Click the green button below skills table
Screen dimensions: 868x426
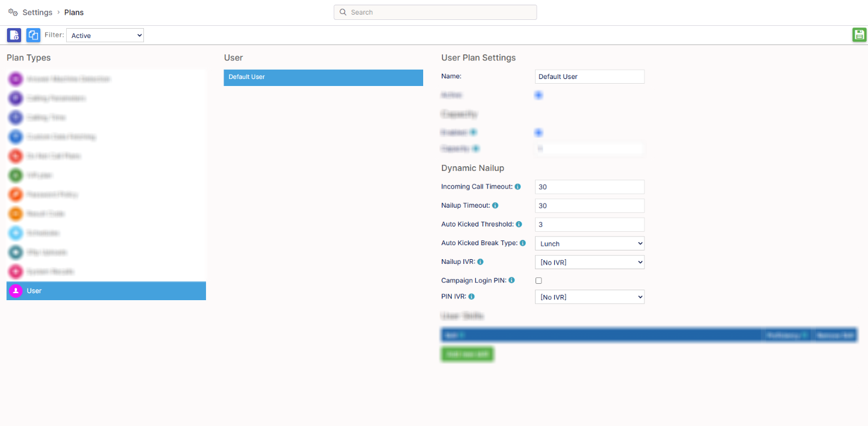[x=467, y=354]
